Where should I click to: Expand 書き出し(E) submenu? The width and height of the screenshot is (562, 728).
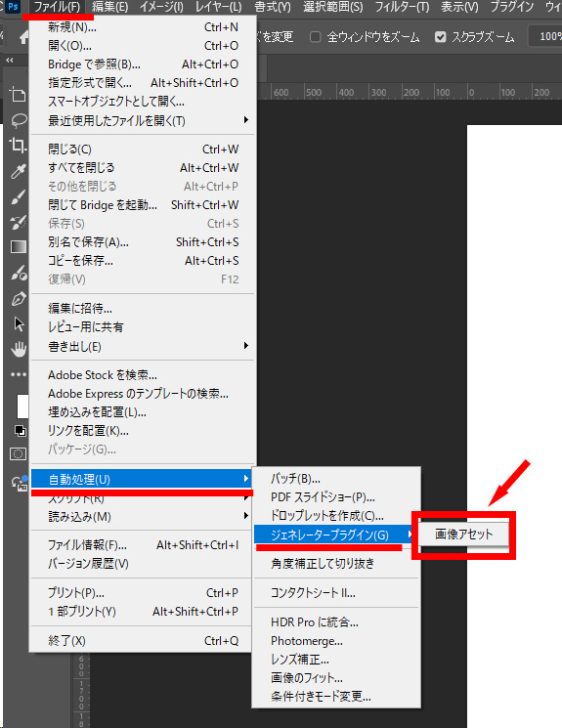(143, 346)
